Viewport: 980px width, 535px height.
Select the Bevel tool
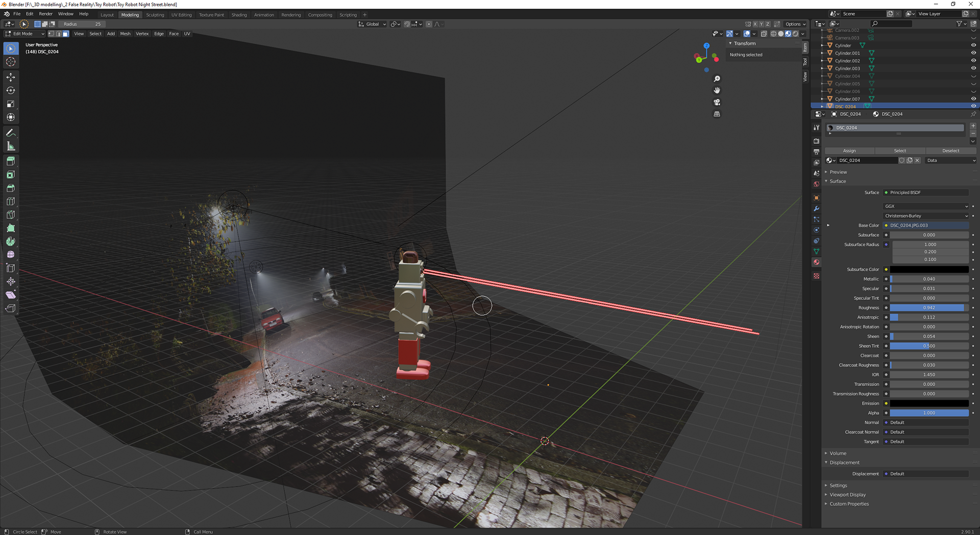[11, 188]
